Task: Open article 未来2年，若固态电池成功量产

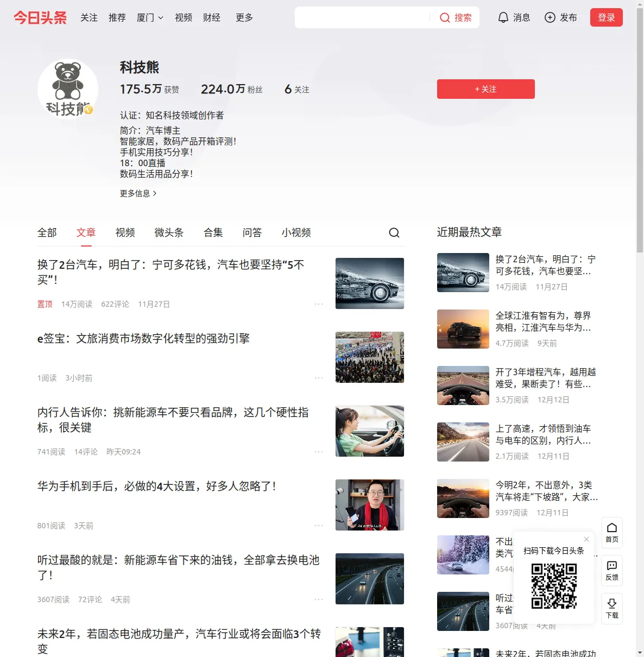Action: pyautogui.click(x=179, y=641)
